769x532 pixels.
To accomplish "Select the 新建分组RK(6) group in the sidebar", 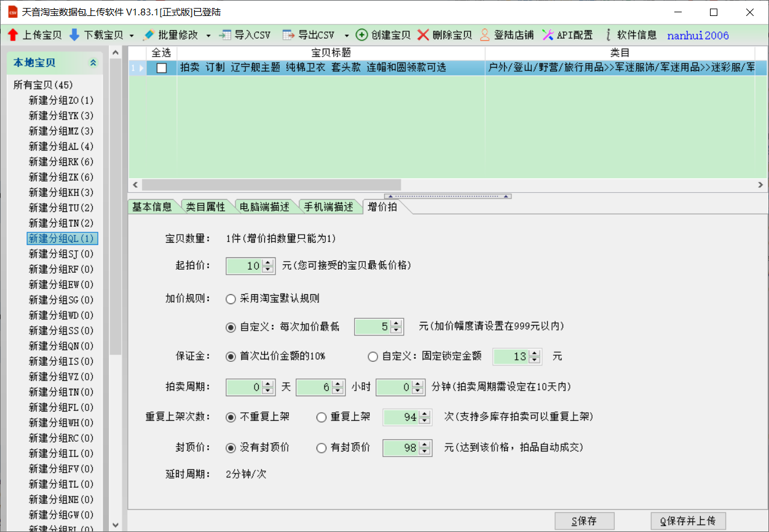I will [x=61, y=162].
